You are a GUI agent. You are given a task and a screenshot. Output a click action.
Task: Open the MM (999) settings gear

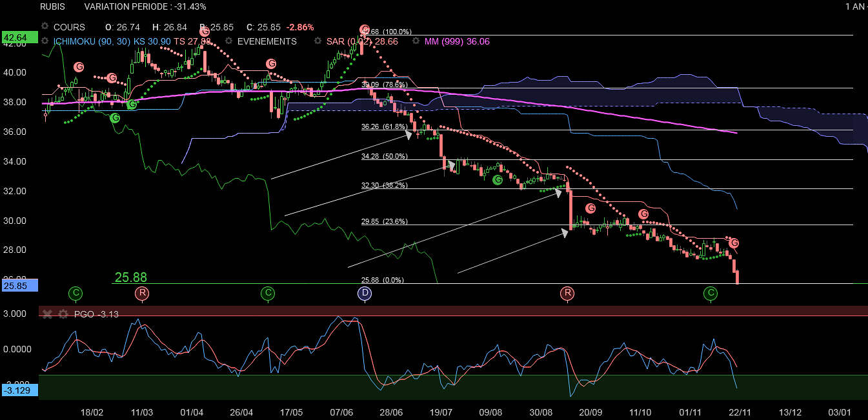(414, 41)
